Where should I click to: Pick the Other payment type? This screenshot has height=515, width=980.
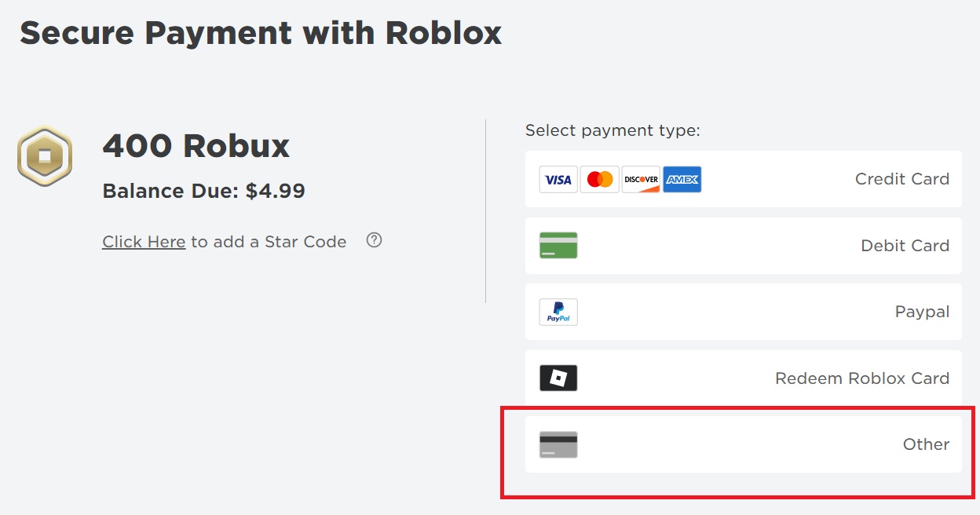[x=926, y=444]
